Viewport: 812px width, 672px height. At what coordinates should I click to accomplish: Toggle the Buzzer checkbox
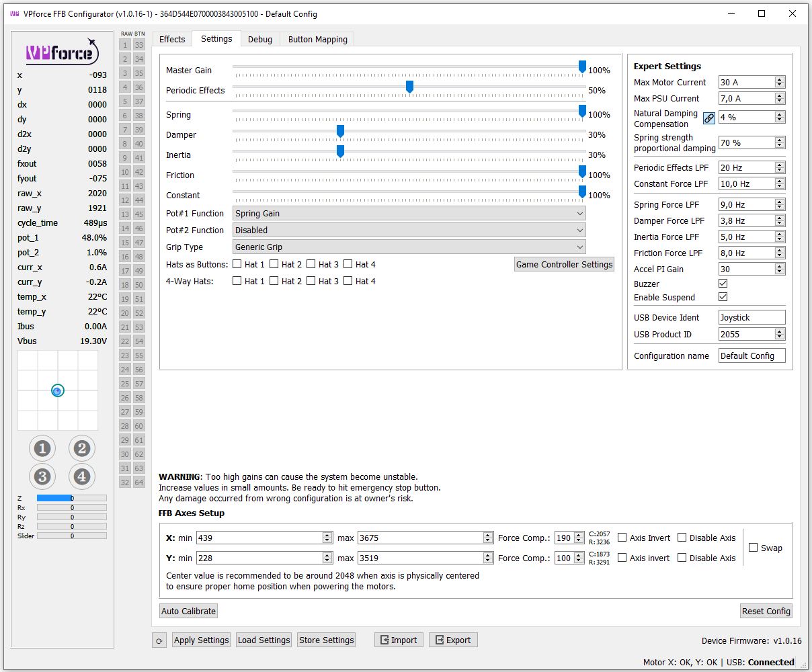723,284
